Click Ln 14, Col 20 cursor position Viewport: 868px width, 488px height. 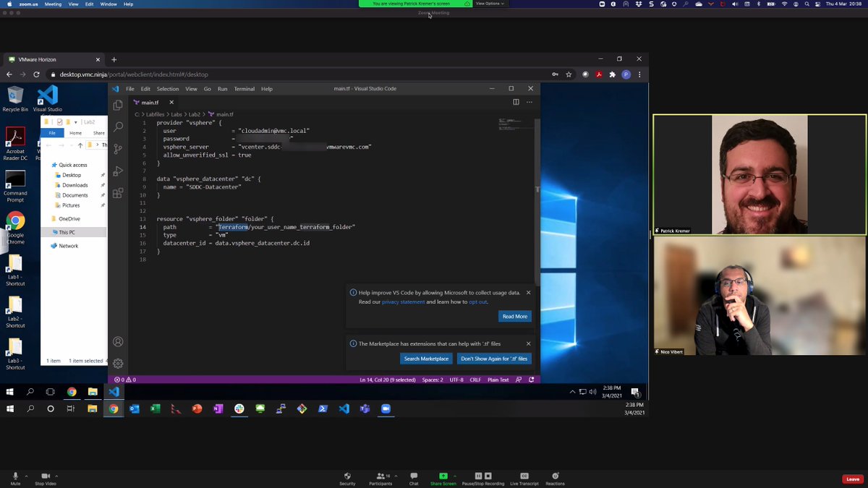pyautogui.click(x=388, y=380)
